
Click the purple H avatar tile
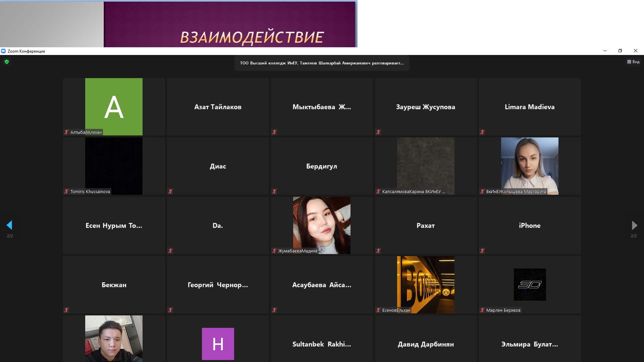click(218, 344)
